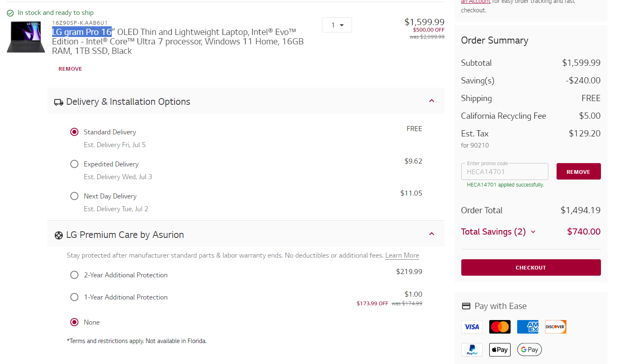Viewport: 626px width, 364px height.
Task: Collapse LG Premium Care section
Action: click(432, 234)
